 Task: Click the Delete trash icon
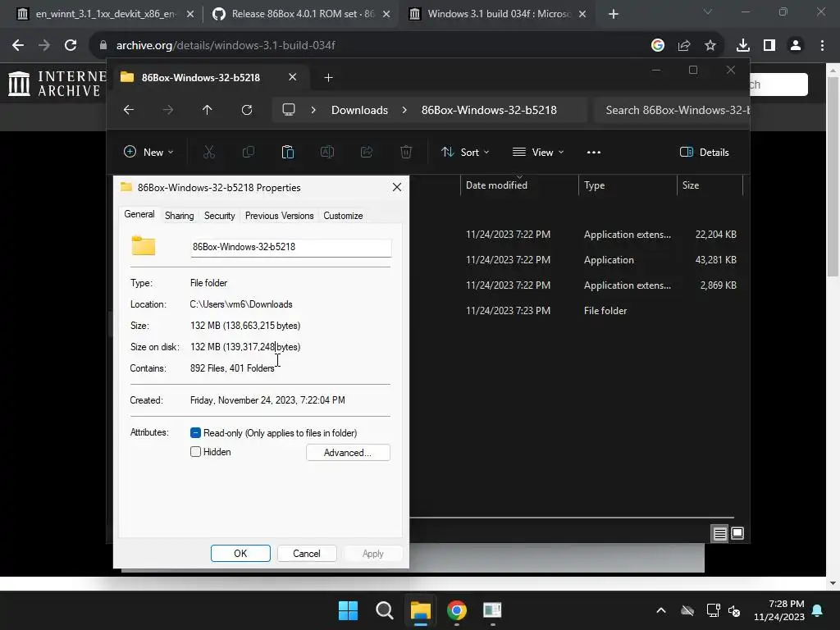tap(406, 152)
